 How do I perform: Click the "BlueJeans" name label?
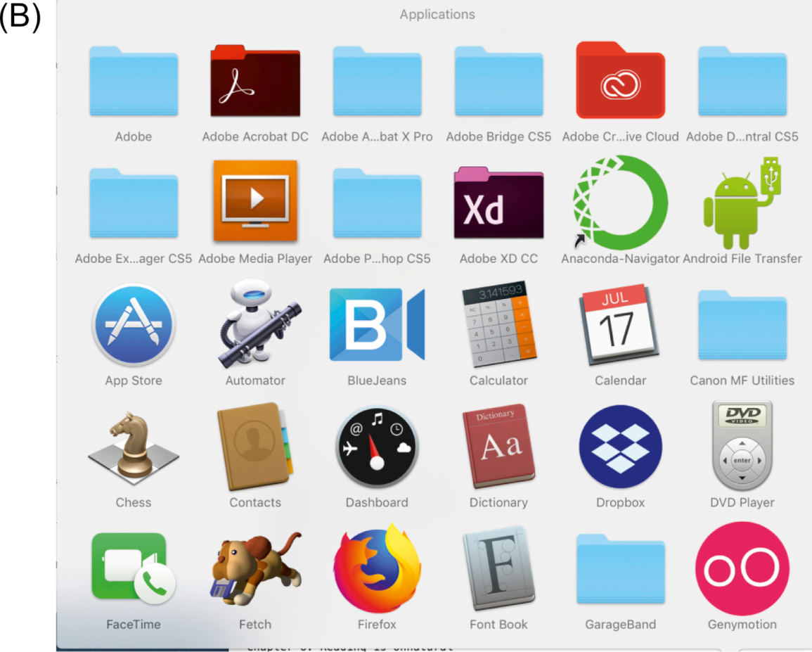click(377, 381)
